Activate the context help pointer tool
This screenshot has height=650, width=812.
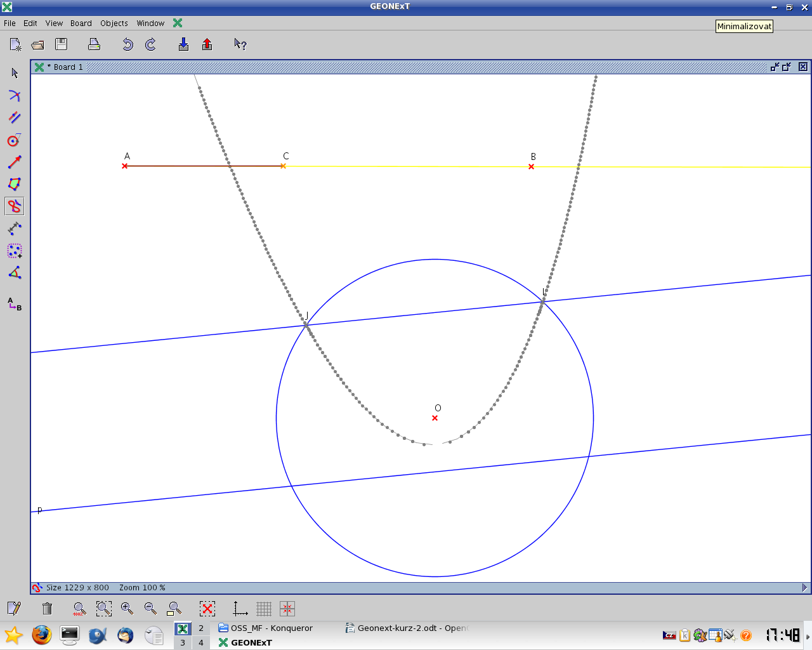pyautogui.click(x=240, y=44)
